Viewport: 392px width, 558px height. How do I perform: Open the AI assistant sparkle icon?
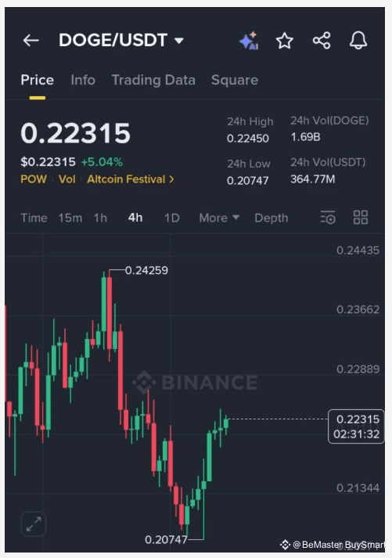pyautogui.click(x=249, y=41)
